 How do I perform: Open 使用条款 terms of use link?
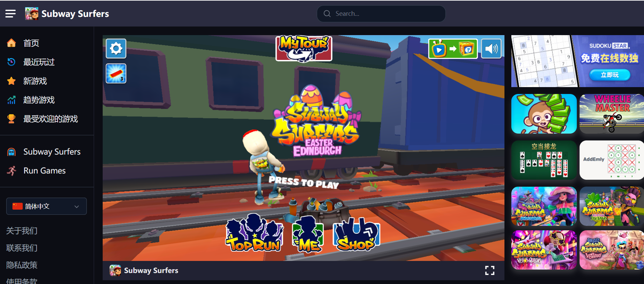(x=22, y=281)
